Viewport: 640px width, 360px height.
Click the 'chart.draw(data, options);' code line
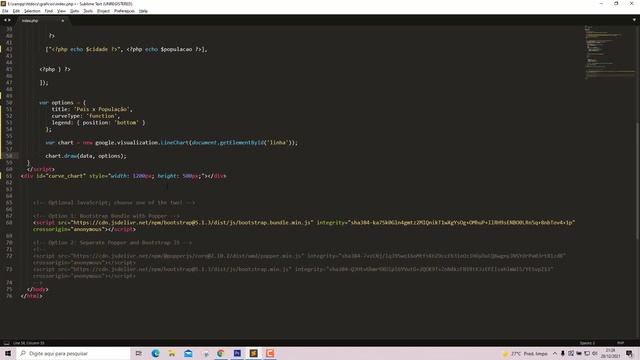coord(86,156)
